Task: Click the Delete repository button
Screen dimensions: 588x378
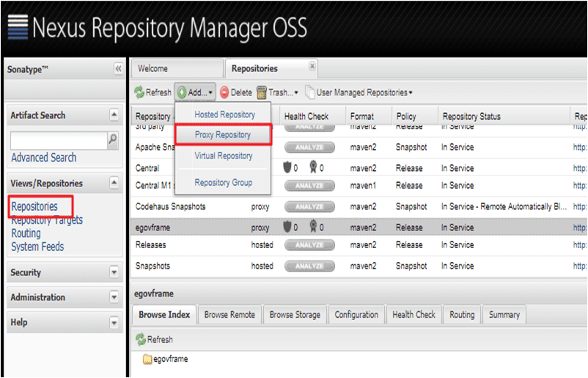Action: coord(236,92)
